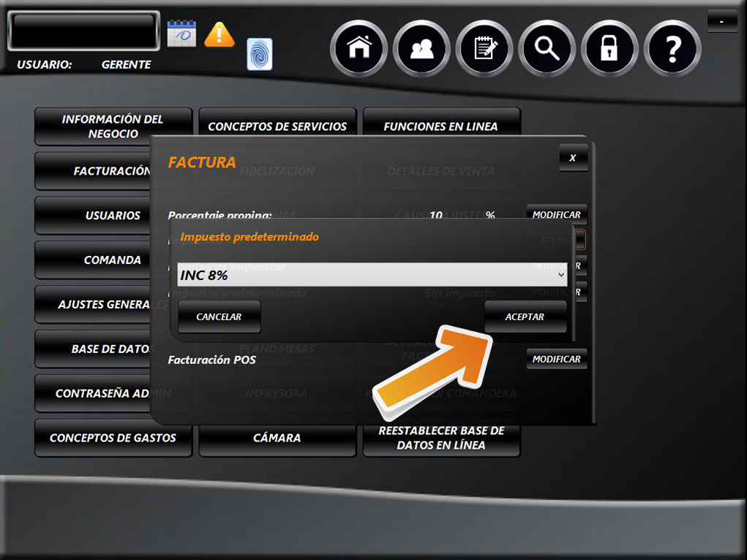
Task: Click the padlock lock icon
Action: point(609,49)
